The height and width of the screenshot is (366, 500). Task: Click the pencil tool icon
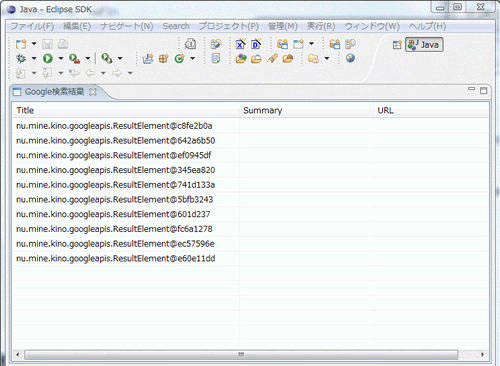pos(272,59)
